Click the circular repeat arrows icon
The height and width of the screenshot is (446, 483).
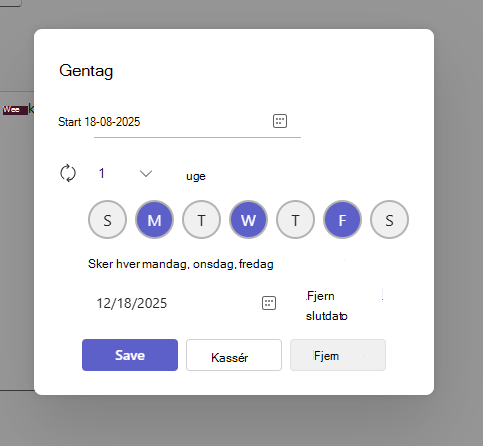pos(68,173)
